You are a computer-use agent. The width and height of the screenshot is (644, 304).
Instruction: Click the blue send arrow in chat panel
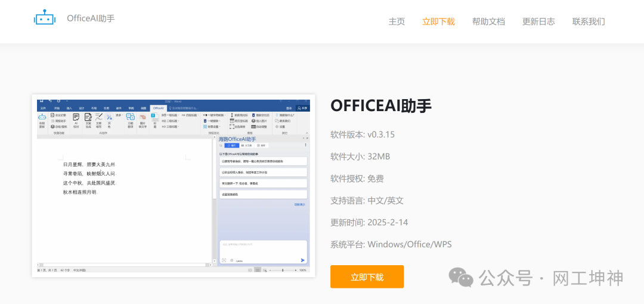[303, 260]
